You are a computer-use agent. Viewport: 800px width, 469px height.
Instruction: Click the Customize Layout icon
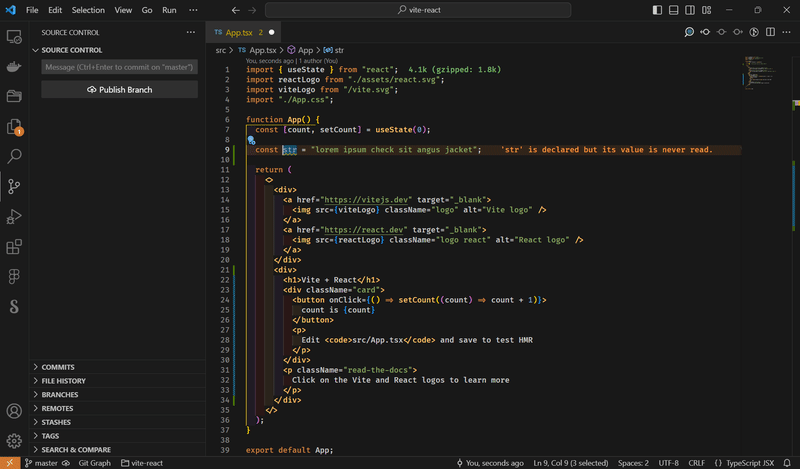point(707,10)
